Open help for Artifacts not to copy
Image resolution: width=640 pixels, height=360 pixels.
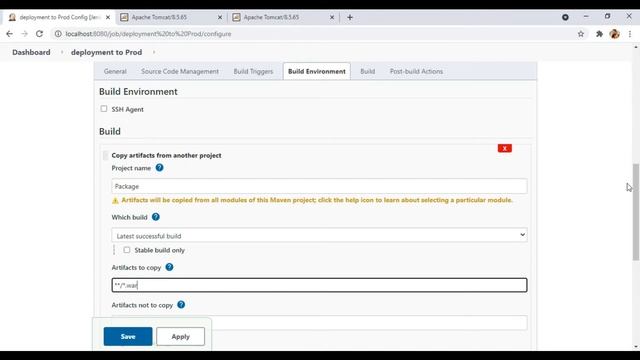click(181, 305)
